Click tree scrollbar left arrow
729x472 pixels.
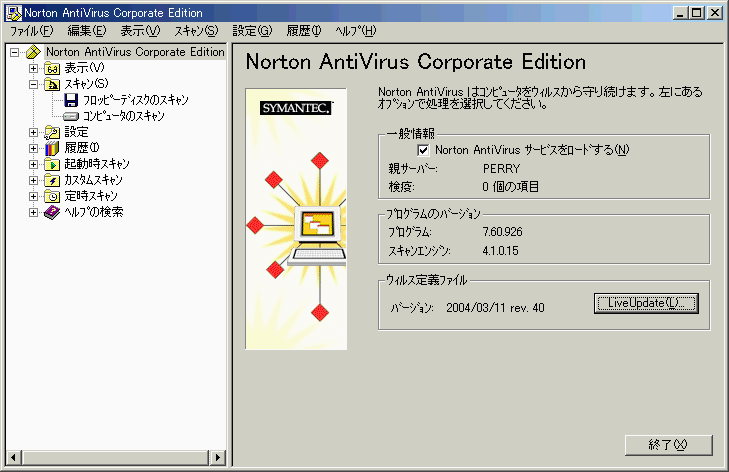pyautogui.click(x=13, y=458)
